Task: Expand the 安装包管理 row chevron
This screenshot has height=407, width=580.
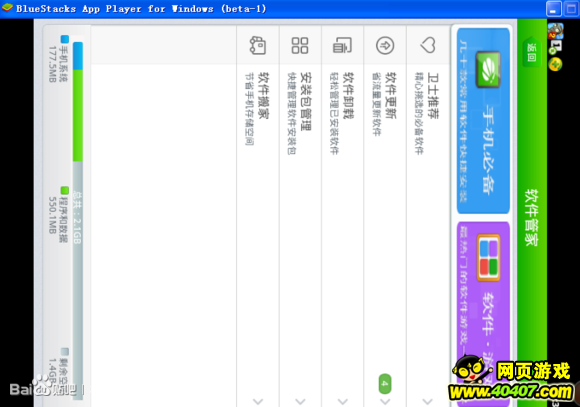Action: pos(300,401)
